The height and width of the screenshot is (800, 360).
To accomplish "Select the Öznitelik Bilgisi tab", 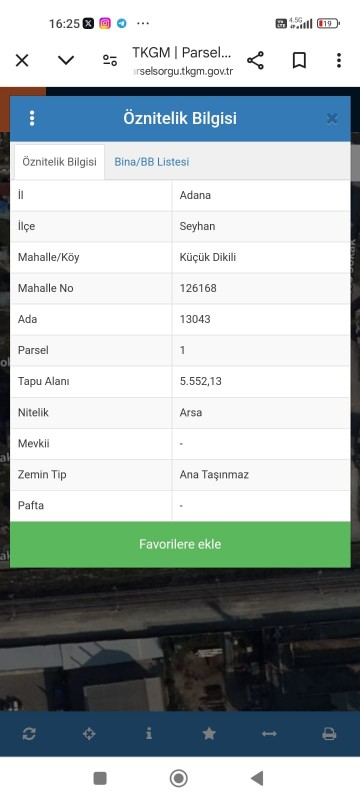I will [59, 162].
